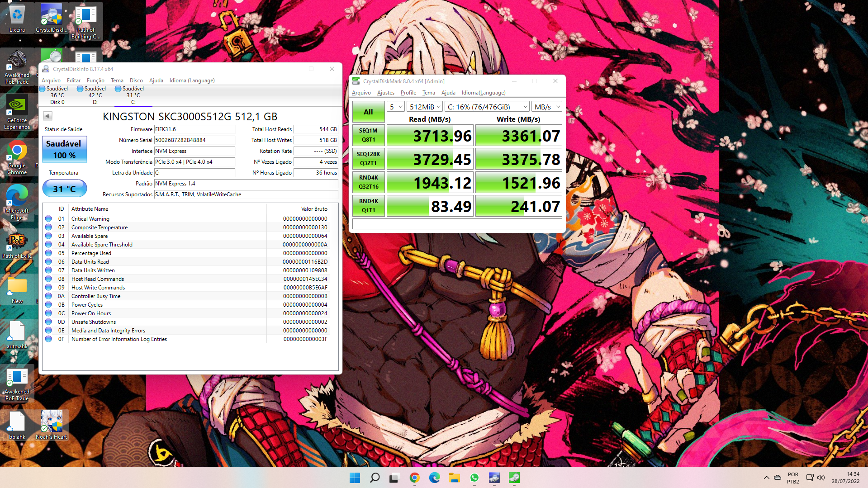This screenshot has width=868, height=488.
Task: Select bb.ahk file on desktop
Action: tap(17, 426)
